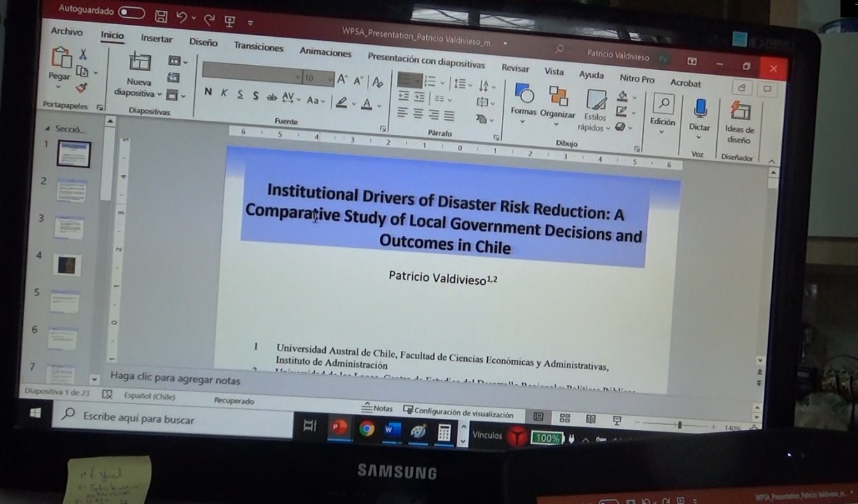Toggle italic (K) formatting
The height and width of the screenshot is (504, 858).
coord(224,93)
